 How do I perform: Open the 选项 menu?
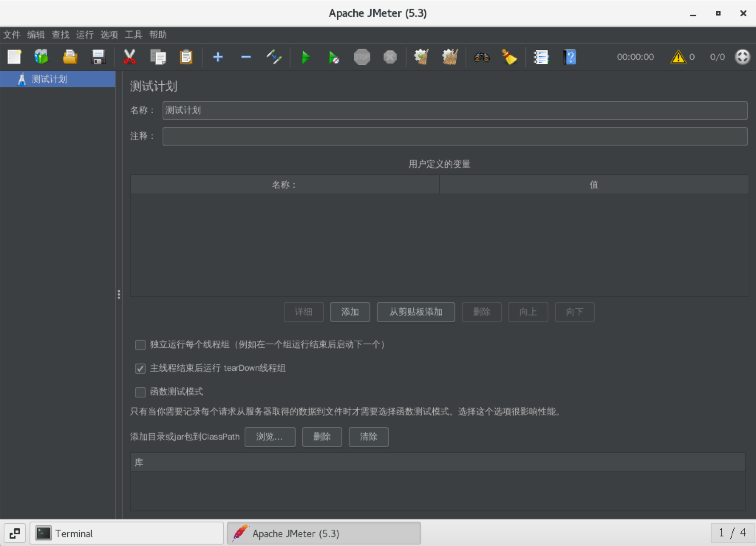pos(109,35)
